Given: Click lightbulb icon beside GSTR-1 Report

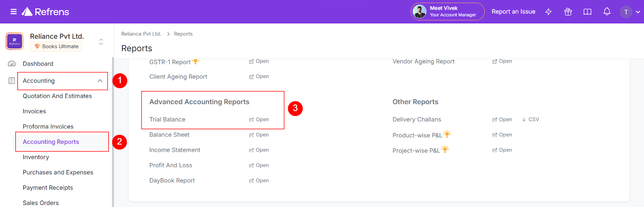Looking at the screenshot, I should (x=196, y=61).
